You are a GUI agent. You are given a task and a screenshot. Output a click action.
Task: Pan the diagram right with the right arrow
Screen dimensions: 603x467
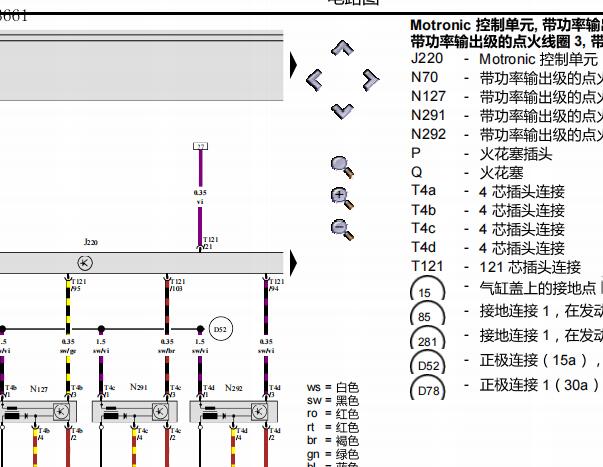371,80
